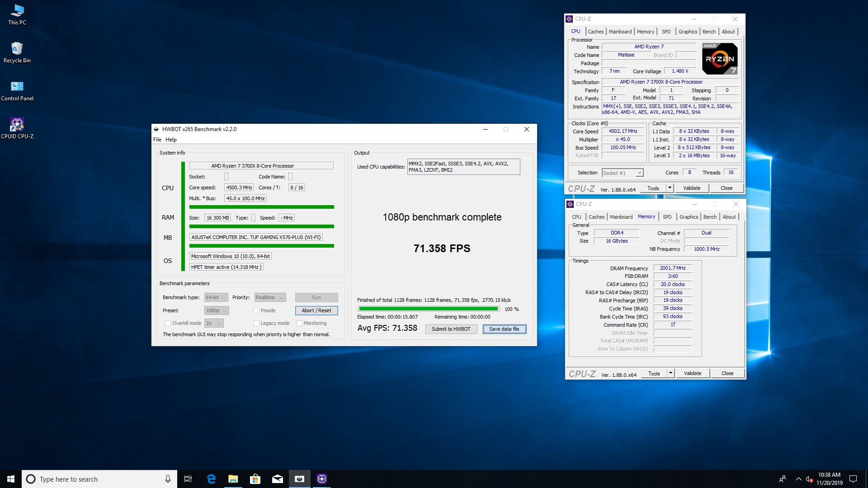
Task: Switch to CPU-Z taskbar icon
Action: 321,479
